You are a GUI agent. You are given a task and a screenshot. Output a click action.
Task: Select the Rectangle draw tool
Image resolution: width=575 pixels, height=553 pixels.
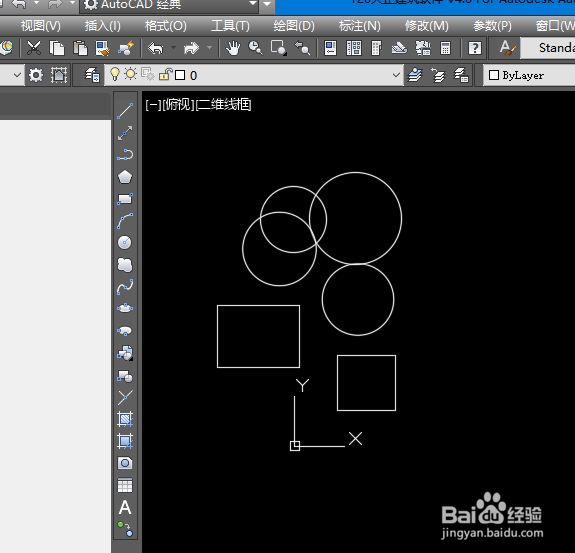coord(125,199)
